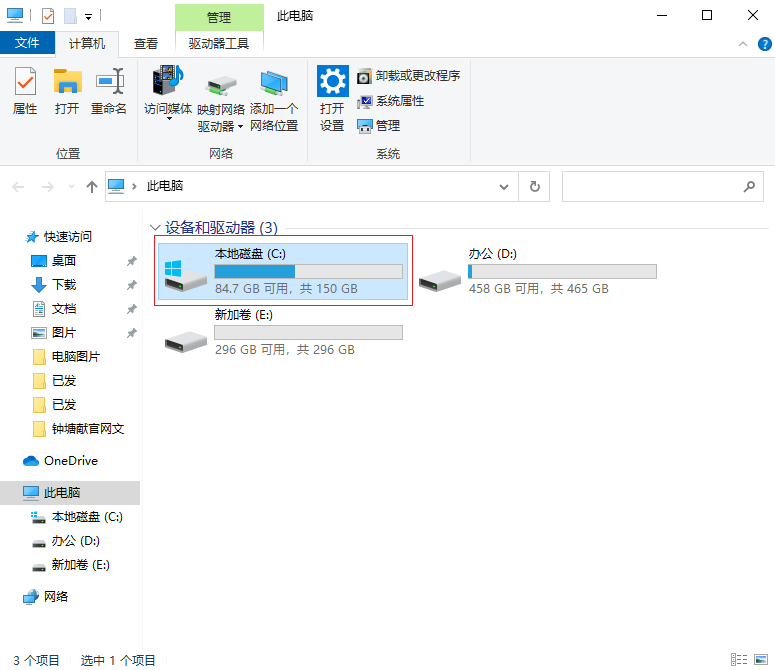Open the Quick Access Toolbar customize dropdown
This screenshot has height=670, width=775.
pos(89,16)
